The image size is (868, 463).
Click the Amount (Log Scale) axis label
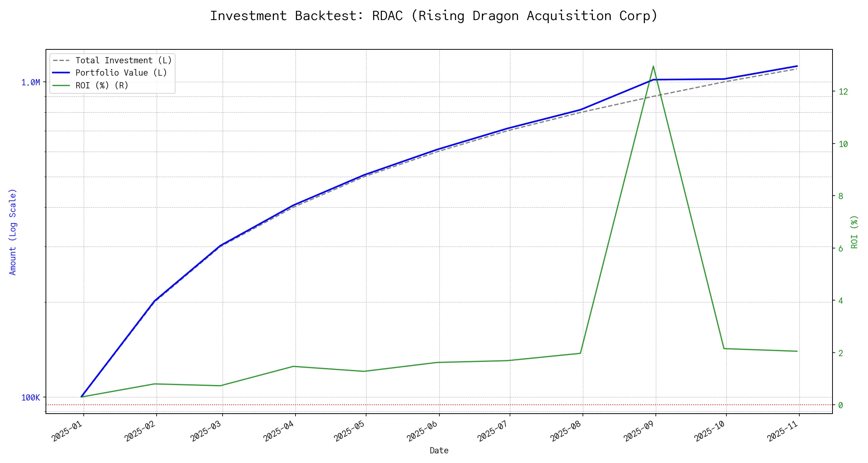click(13, 232)
